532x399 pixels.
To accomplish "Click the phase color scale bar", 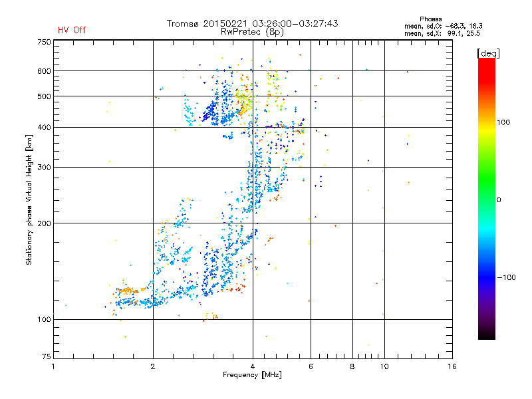I will tap(487, 198).
